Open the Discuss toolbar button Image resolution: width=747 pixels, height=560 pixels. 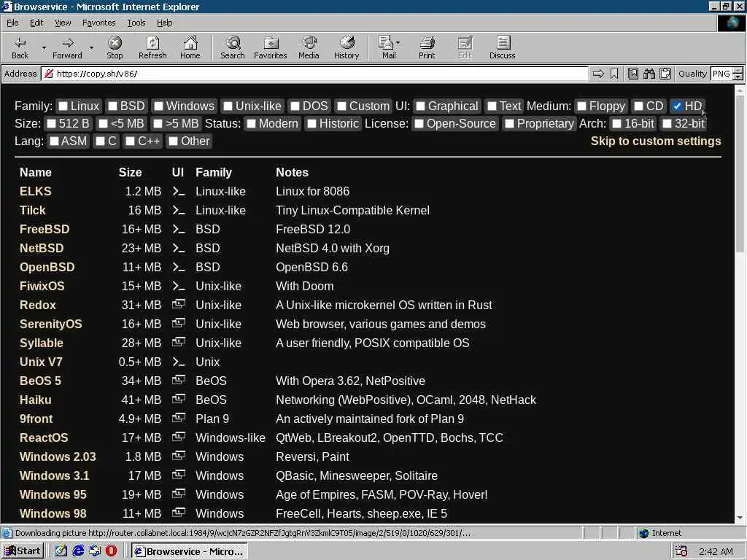[502, 47]
